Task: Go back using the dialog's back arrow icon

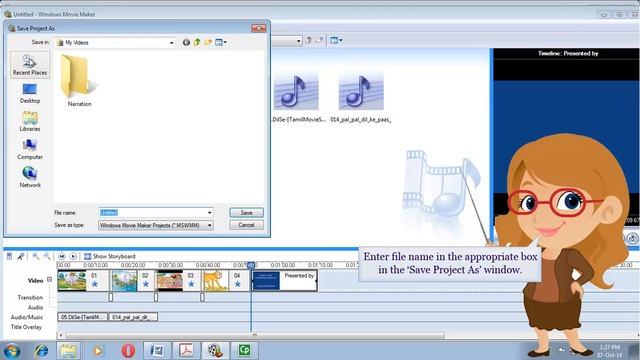Action: pos(186,42)
